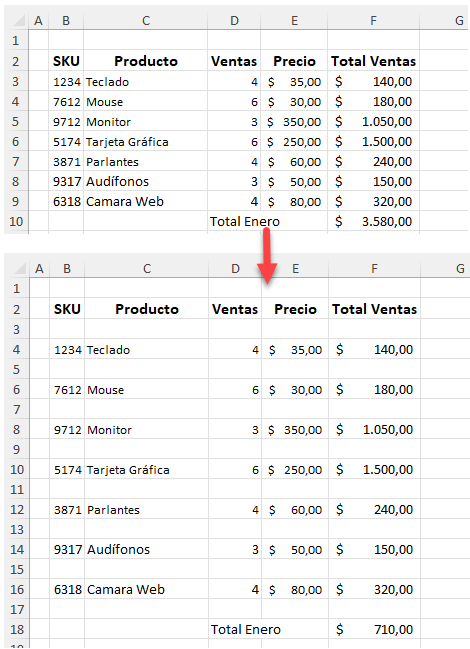Click total 240,00 in row 12
The height and width of the screenshot is (649, 470).
[x=374, y=510]
